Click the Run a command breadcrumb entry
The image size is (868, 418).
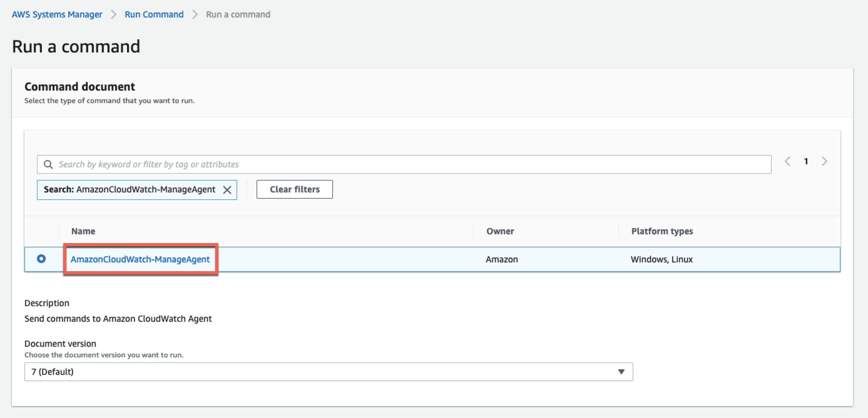coord(237,14)
